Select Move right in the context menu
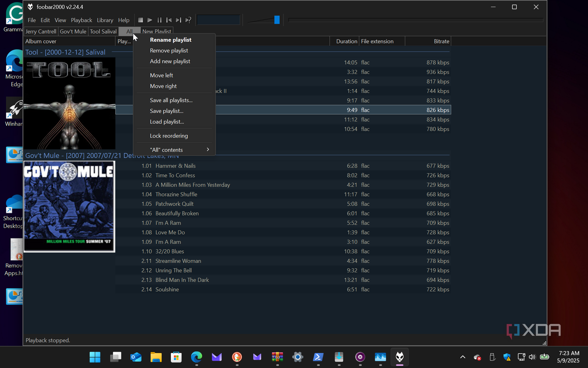Screen dimensions: 588x368 click(174, 86)
